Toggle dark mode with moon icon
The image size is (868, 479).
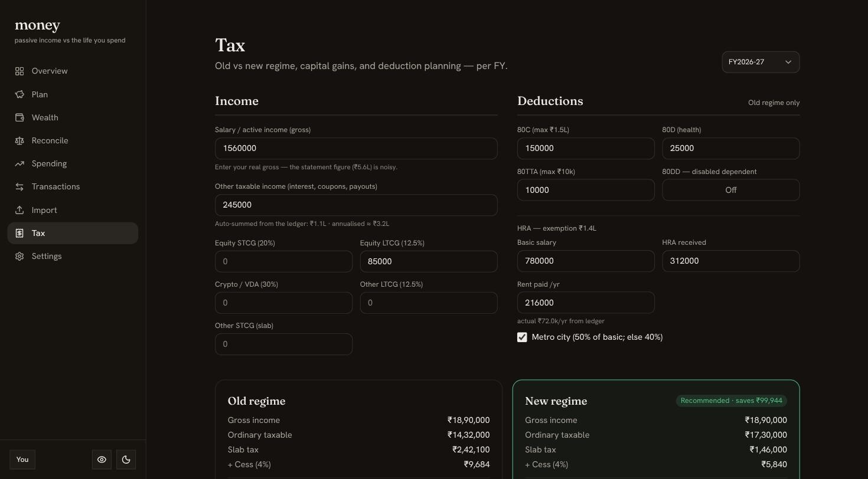coord(126,460)
